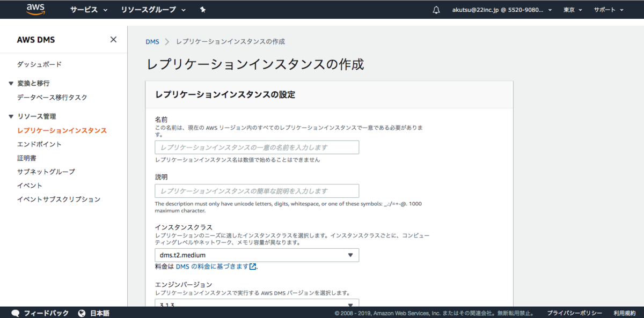Click the notification bell icon
Image resolution: width=644 pixels, height=318 pixels.
[x=436, y=9]
